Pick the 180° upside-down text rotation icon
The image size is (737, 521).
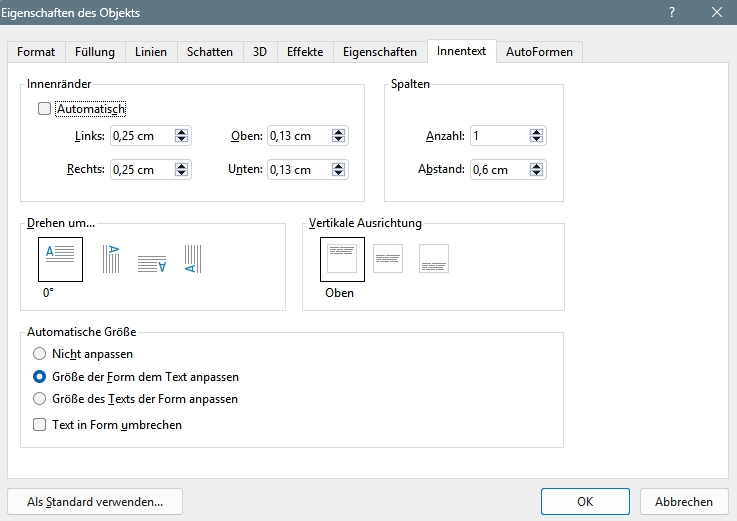[x=152, y=264]
